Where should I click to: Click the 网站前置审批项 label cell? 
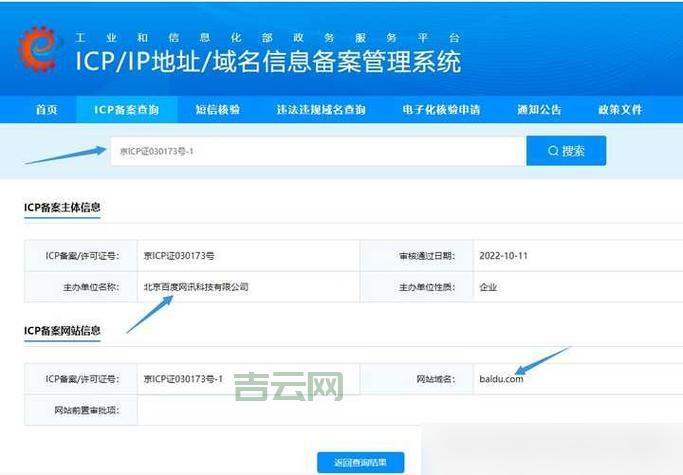click(81, 410)
